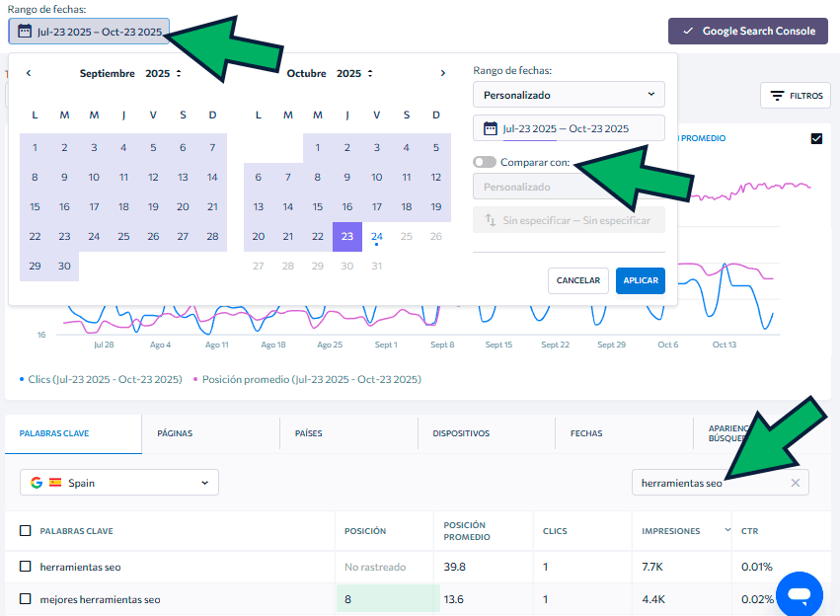Enable the Comparar con toggle
The height and width of the screenshot is (616, 840).
tap(484, 162)
